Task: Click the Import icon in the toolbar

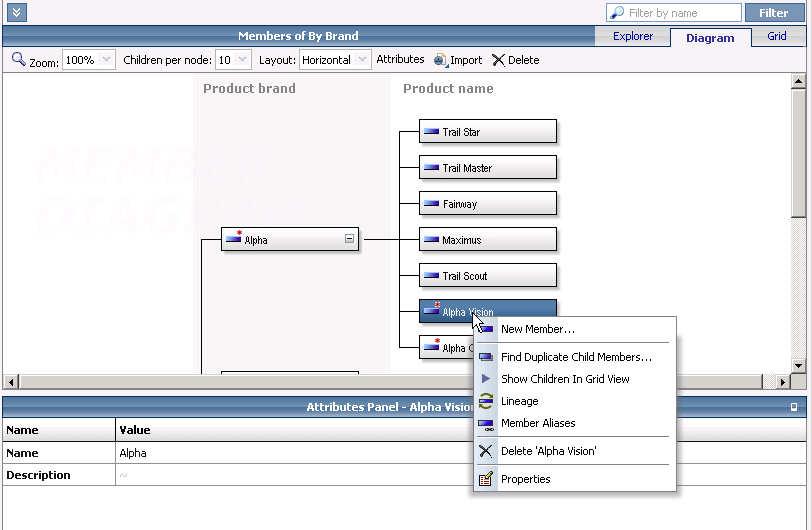Action: click(x=440, y=60)
